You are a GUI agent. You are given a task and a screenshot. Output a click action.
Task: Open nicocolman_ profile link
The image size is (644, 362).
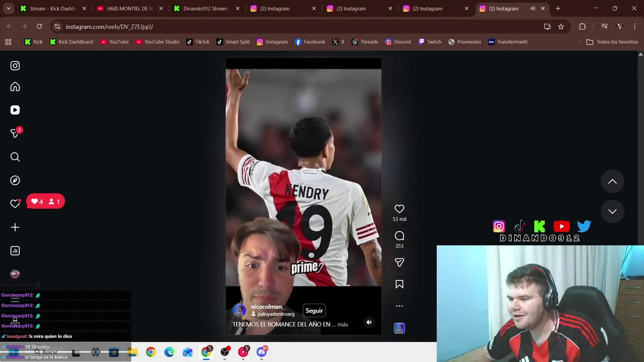click(x=268, y=307)
